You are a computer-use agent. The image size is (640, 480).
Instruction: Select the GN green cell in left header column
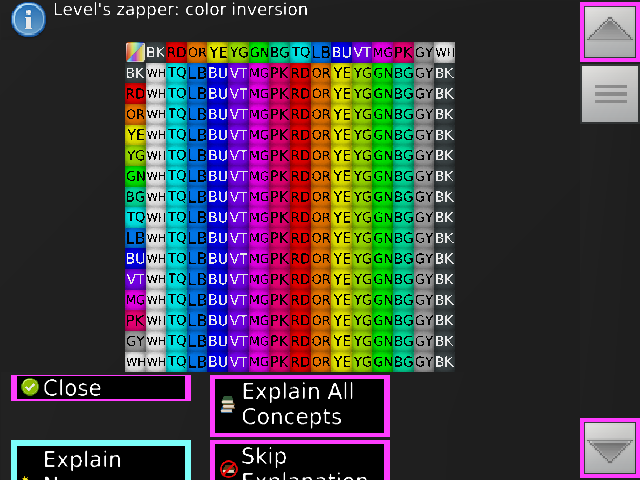[135, 176]
